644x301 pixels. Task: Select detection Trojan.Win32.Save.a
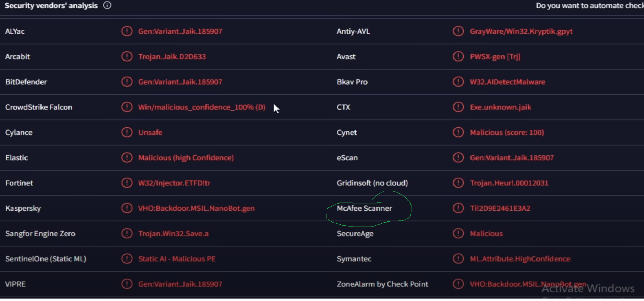pyautogui.click(x=173, y=233)
